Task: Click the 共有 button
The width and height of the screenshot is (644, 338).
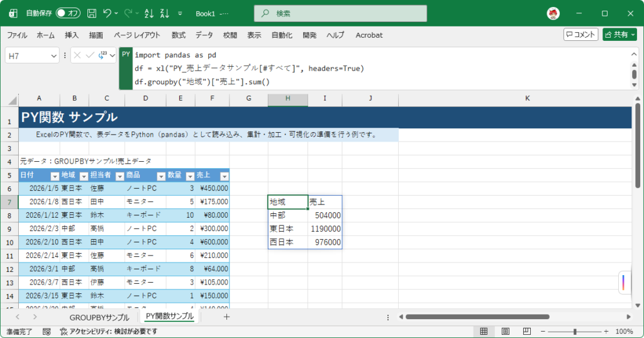Action: point(619,35)
